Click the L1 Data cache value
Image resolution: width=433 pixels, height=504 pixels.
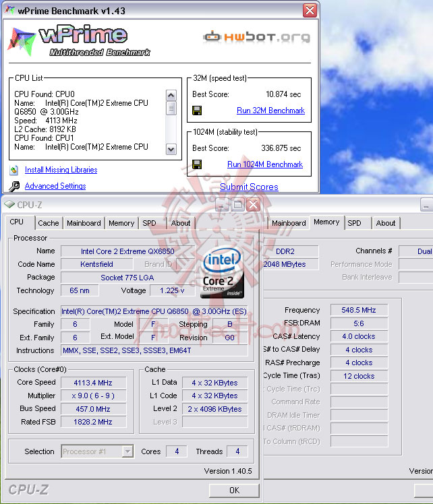[x=214, y=383]
